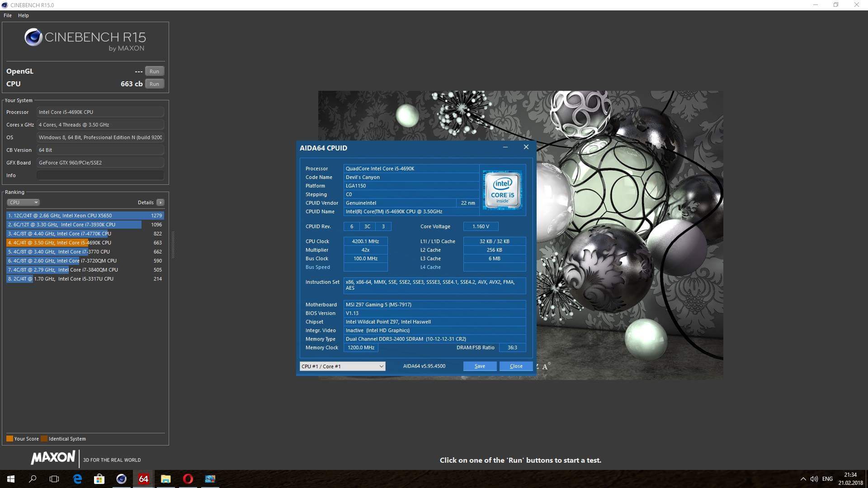
Task: Open the Details arrow in Ranking panel
Action: click(160, 202)
